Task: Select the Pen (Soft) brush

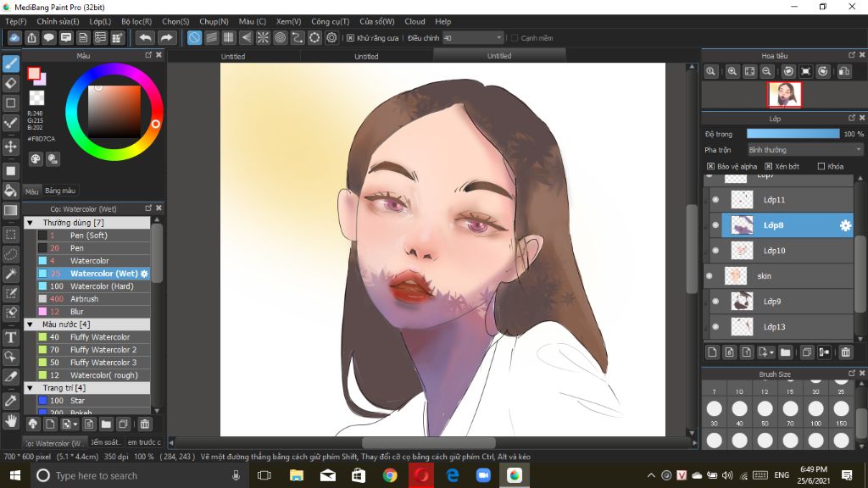Action: (93, 236)
